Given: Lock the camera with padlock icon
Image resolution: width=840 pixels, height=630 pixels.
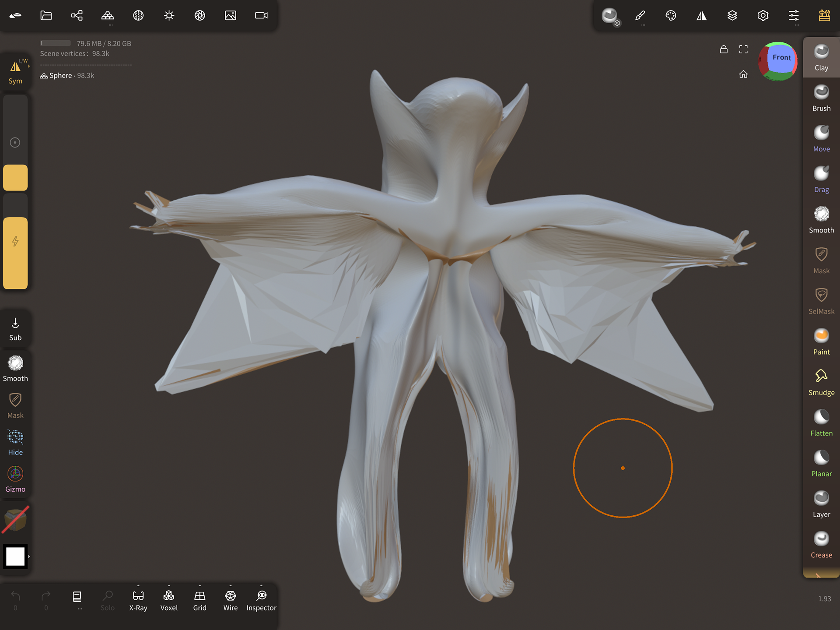Looking at the screenshot, I should click(x=724, y=49).
